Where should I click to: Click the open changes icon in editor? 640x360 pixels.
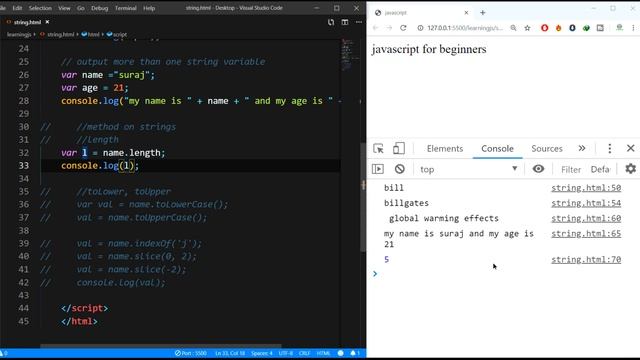tap(331, 22)
